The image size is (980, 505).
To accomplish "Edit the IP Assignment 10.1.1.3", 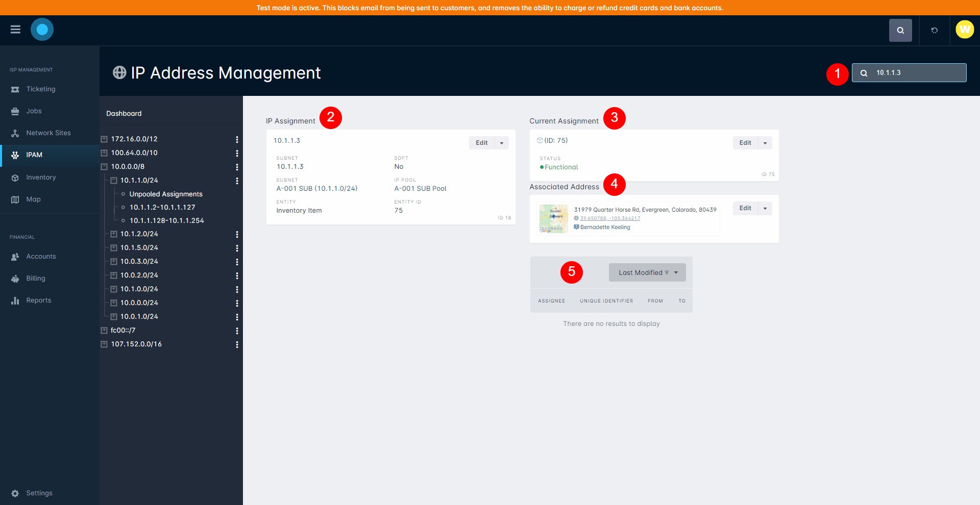I will (x=482, y=143).
